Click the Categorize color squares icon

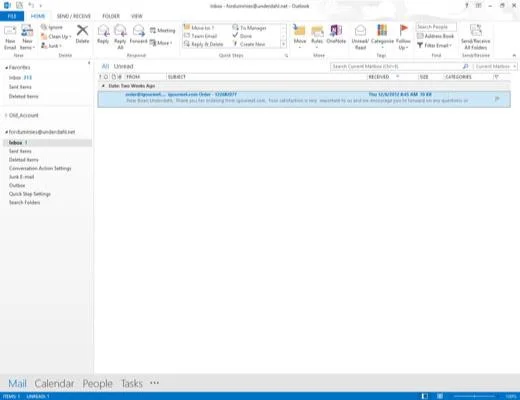tap(382, 30)
